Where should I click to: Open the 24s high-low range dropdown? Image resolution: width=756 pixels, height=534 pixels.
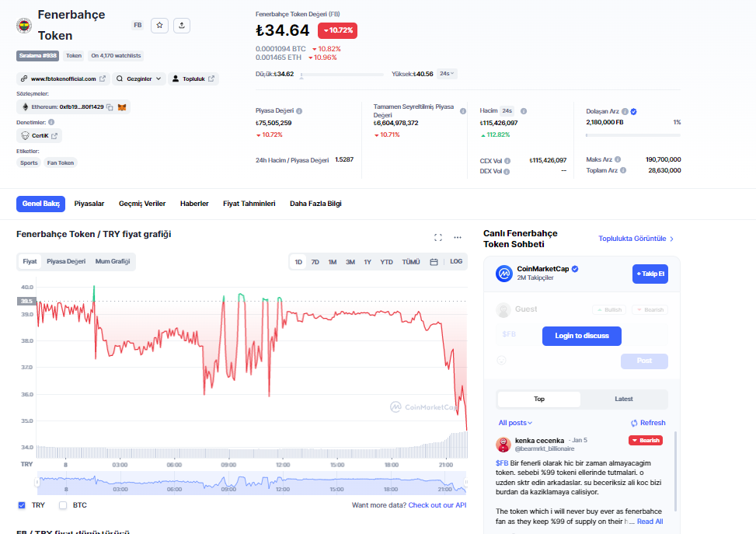[447, 74]
